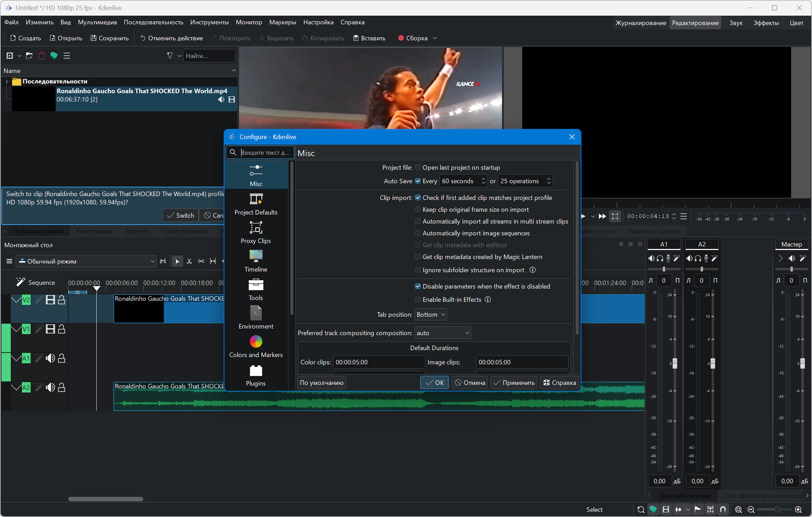
Task: Click По умолчанию to restore defaults
Action: coord(322,383)
